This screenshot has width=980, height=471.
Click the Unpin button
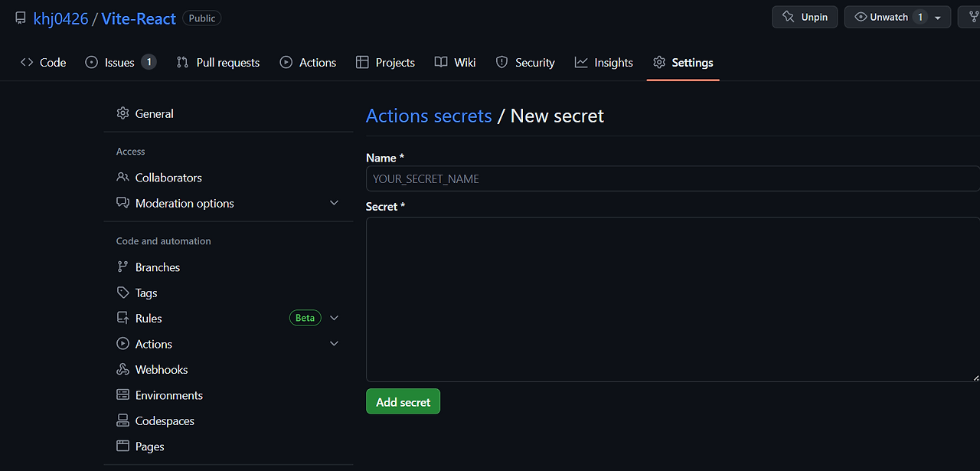805,17
